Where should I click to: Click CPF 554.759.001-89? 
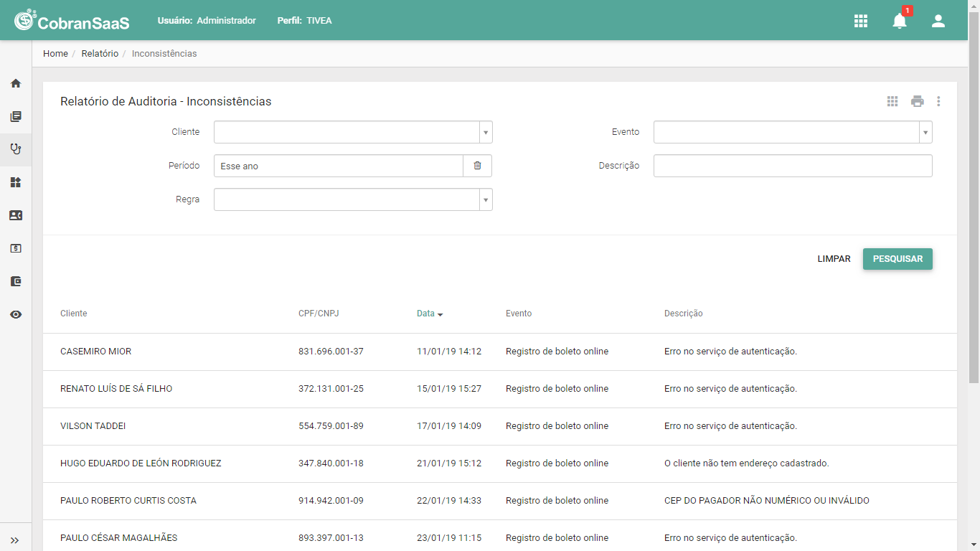tap(331, 426)
